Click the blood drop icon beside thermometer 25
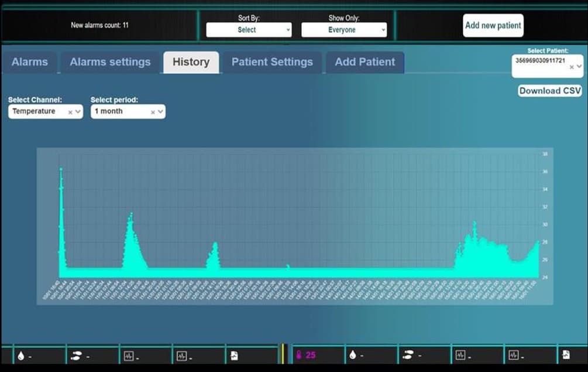The image size is (588, 372). pos(352,355)
